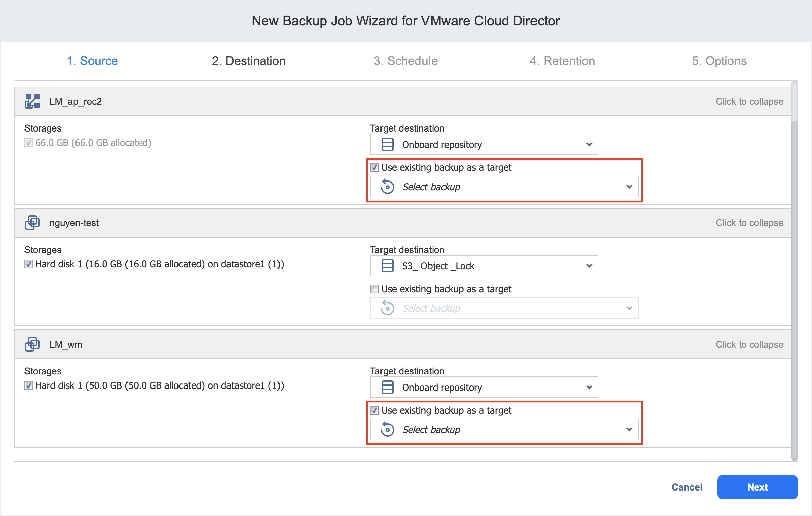The width and height of the screenshot is (812, 516).
Task: Collapse the nguyen-test section
Action: coord(749,222)
